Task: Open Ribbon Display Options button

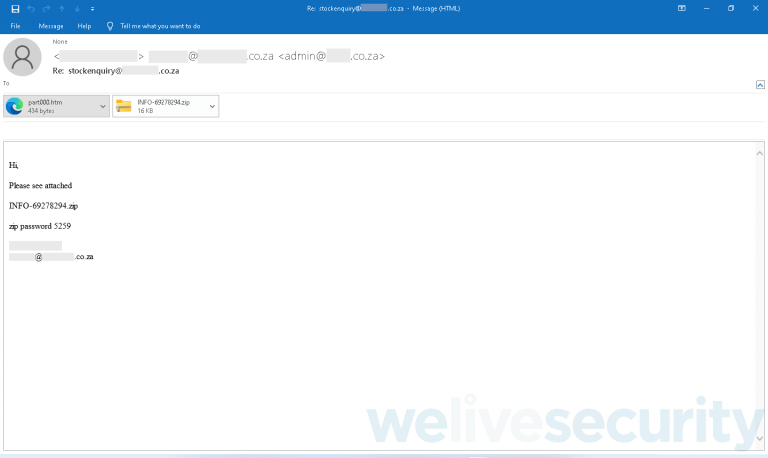Action: coord(682,8)
